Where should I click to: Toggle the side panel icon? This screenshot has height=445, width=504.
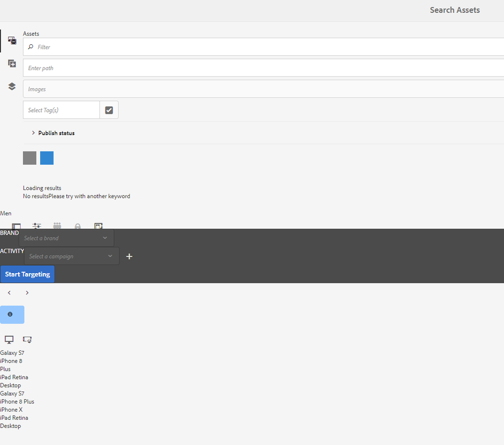click(16, 226)
